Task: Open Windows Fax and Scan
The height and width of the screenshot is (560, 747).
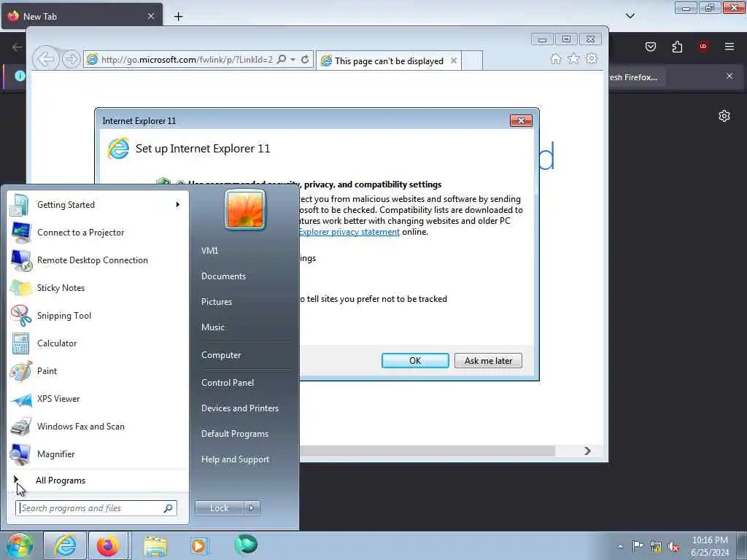Action: click(x=98, y=426)
